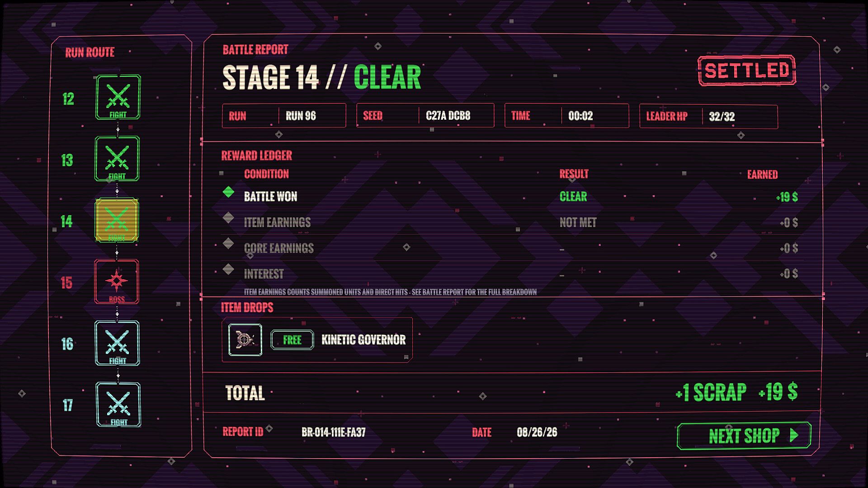This screenshot has width=868, height=488.
Task: Click the SETTLED stamp
Action: [x=747, y=70]
